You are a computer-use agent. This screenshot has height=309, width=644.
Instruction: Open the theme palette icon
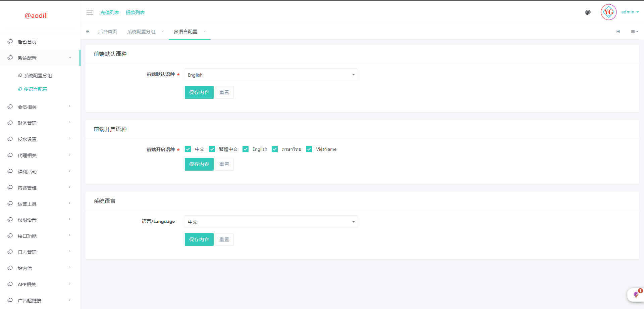tap(588, 12)
